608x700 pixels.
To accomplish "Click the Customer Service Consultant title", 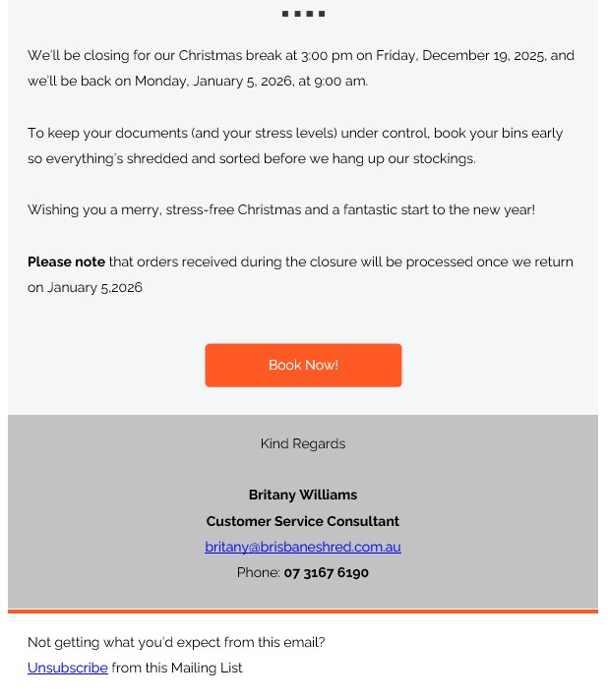I will [x=303, y=521].
